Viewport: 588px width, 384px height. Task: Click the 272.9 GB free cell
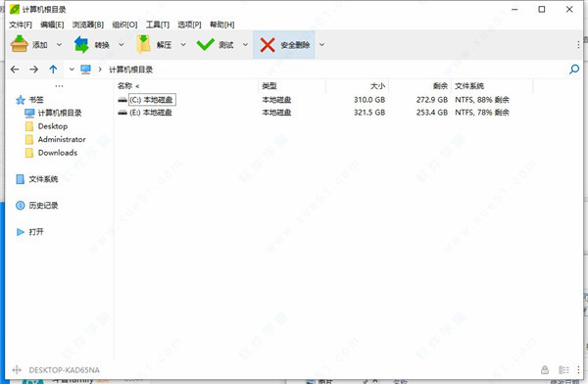tap(432, 100)
